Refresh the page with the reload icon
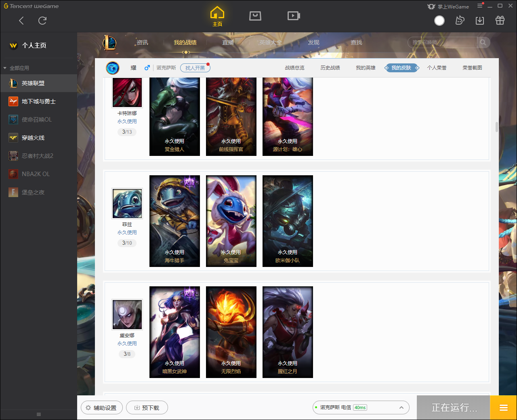Screen dimensions: 517x420 42,21
